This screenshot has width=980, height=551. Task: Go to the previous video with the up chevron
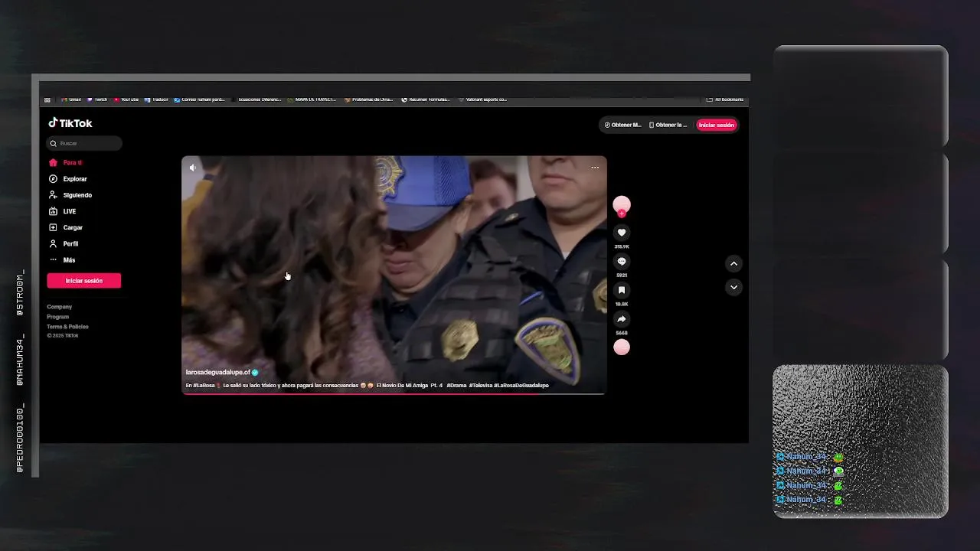[x=733, y=263]
